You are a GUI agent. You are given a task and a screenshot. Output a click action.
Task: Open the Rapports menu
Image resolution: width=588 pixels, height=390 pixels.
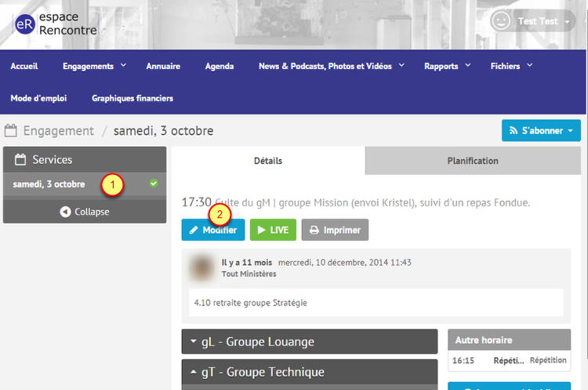click(441, 66)
